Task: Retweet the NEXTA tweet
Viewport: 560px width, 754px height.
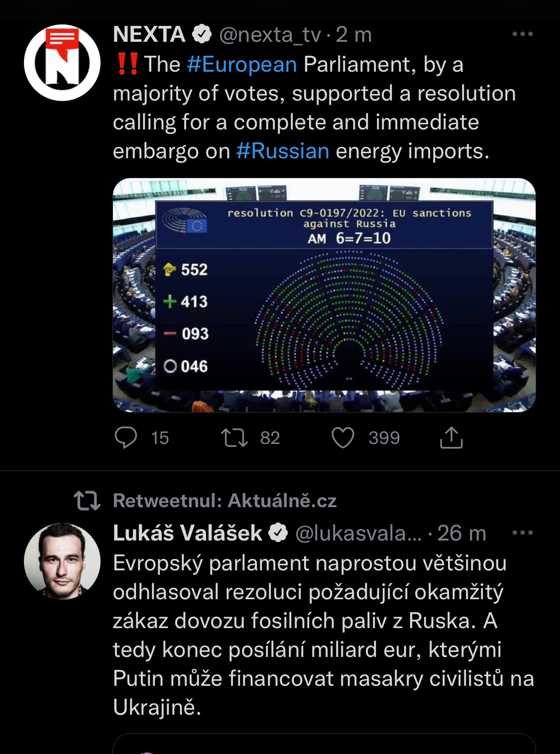Action: click(x=234, y=438)
